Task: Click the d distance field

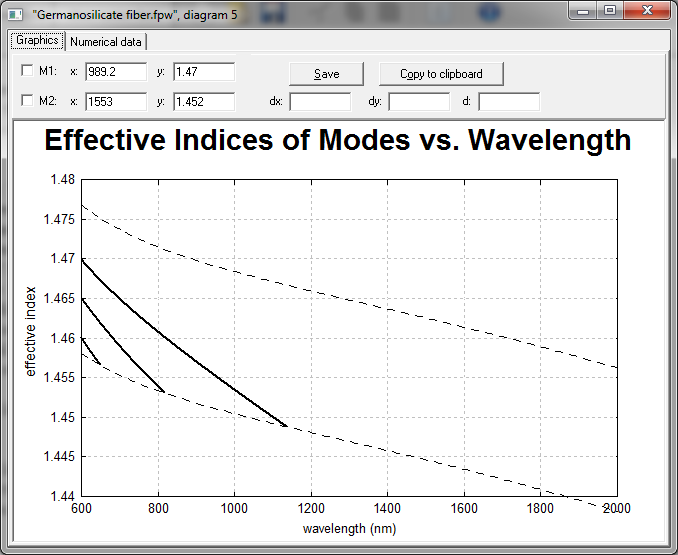Action: click(x=509, y=102)
